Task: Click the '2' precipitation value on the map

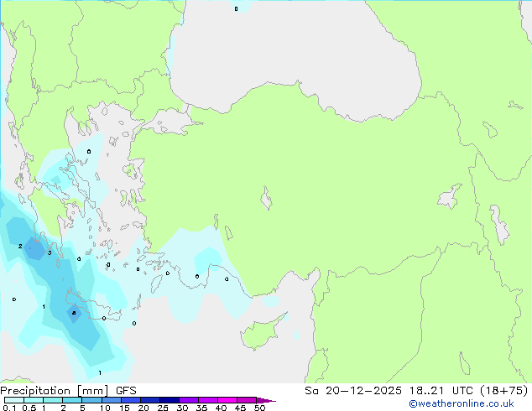Action: pos(20,247)
